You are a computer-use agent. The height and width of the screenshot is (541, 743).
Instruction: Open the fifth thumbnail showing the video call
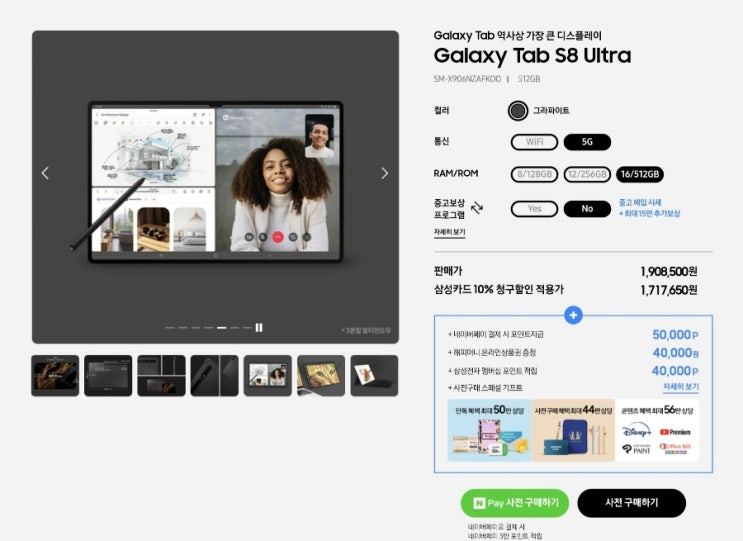268,376
